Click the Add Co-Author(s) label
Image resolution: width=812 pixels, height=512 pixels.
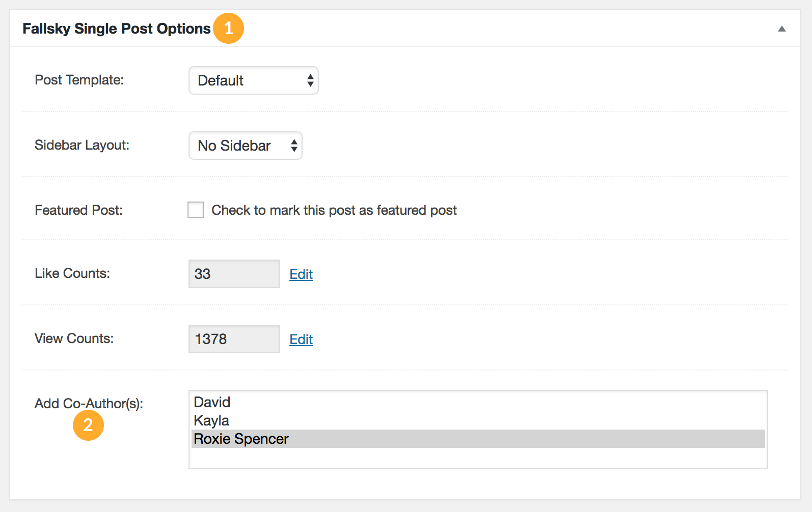click(x=89, y=404)
